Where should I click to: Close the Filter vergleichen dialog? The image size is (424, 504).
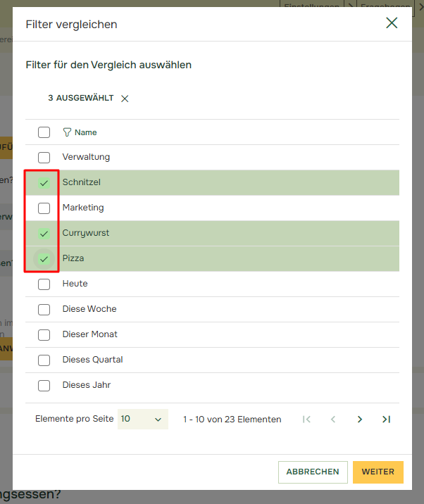[x=392, y=23]
